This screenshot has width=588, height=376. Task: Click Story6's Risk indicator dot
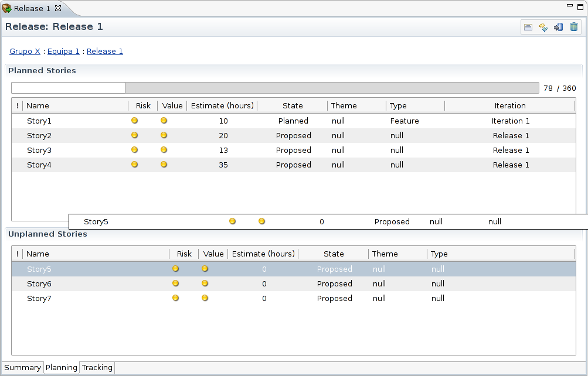(175, 283)
